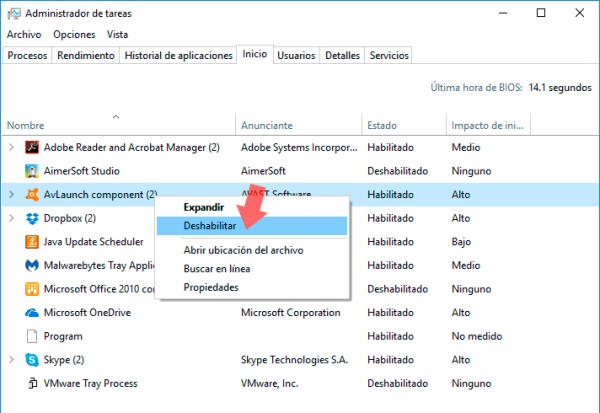Image resolution: width=600 pixels, height=413 pixels.
Task: Open the Detalles tab
Action: [x=342, y=56]
